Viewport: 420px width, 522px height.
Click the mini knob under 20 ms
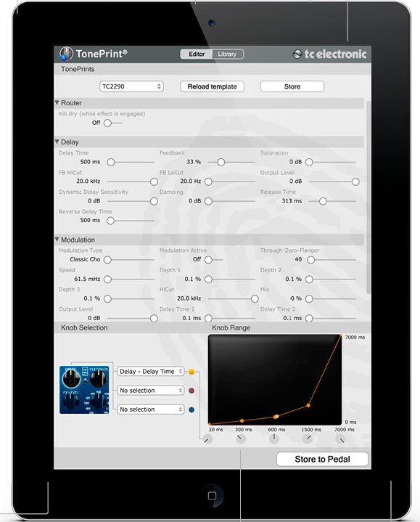[208, 439]
